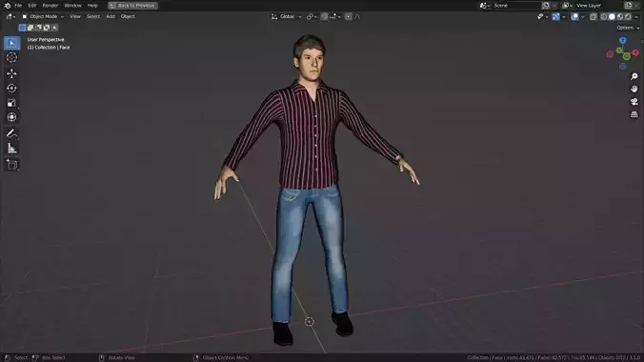Choose the Annotate tool
This screenshot has width=644, height=362.
point(11,133)
